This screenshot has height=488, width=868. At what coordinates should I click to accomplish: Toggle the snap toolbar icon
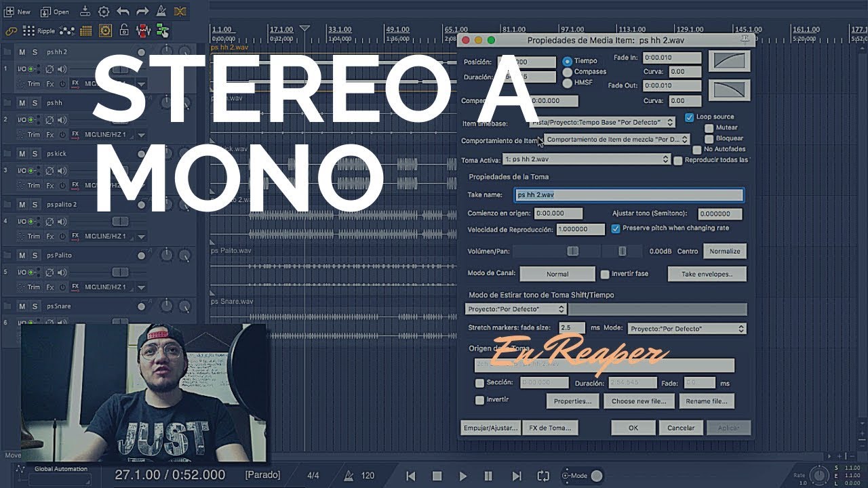click(x=105, y=30)
